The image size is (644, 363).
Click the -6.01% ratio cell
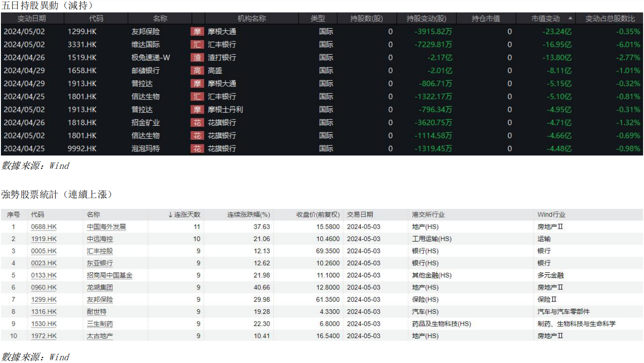(x=628, y=45)
